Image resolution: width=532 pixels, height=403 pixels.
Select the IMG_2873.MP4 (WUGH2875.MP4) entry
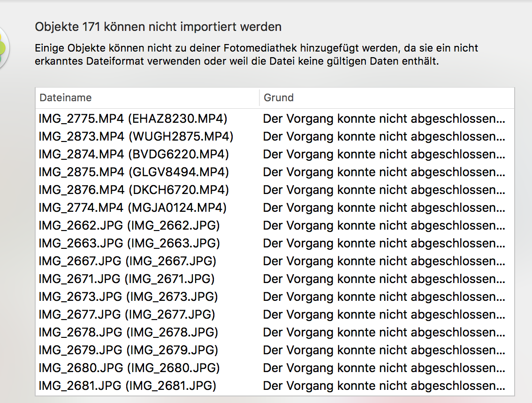(136, 137)
